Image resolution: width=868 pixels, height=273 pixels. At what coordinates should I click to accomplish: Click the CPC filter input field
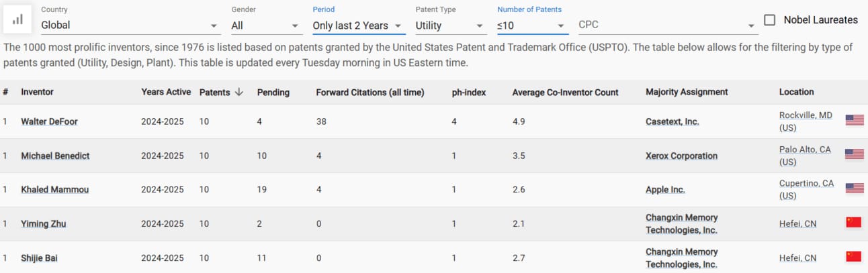click(662, 25)
